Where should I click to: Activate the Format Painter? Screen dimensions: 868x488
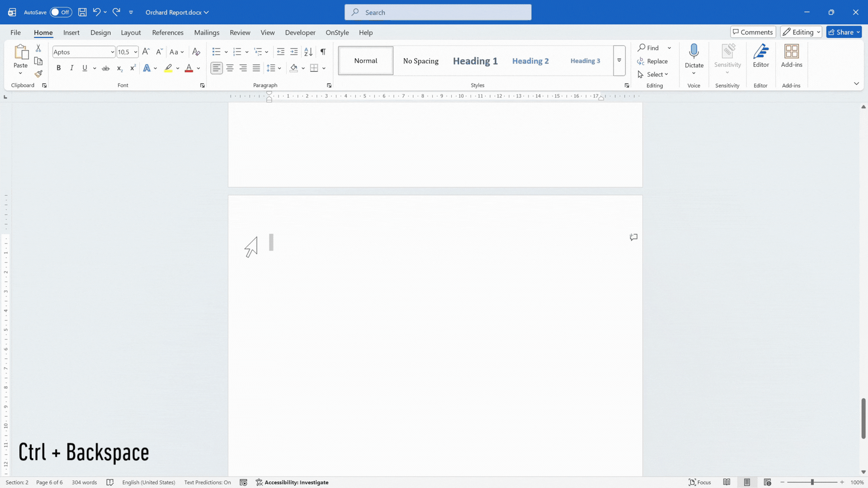pyautogui.click(x=38, y=74)
